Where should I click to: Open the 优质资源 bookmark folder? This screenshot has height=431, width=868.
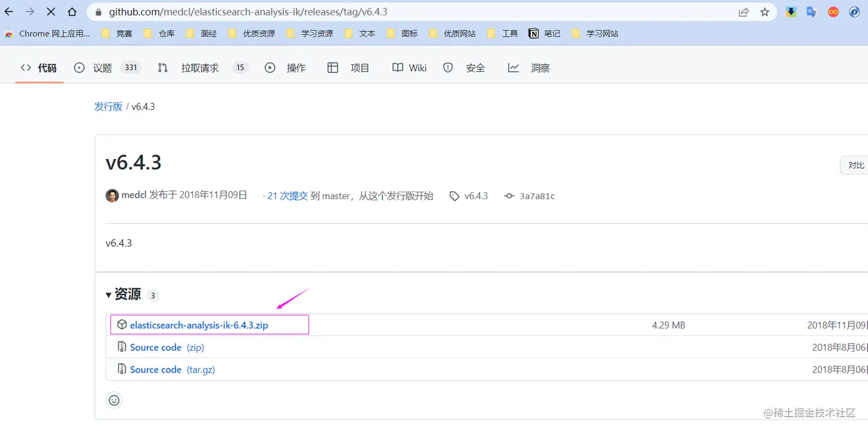(251, 34)
